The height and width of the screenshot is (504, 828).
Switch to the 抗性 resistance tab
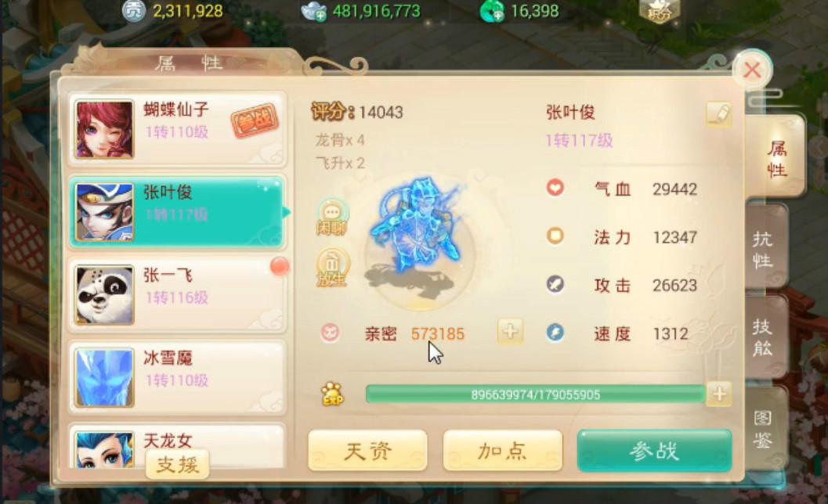click(764, 249)
